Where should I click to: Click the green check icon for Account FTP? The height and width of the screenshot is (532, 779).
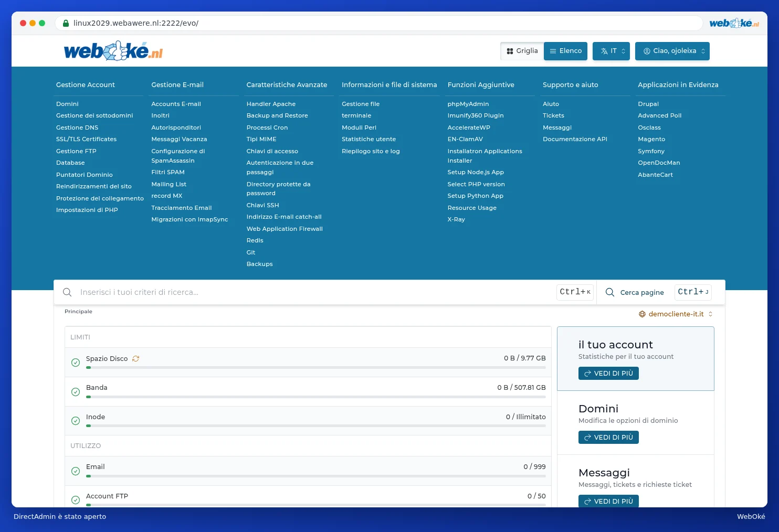(76, 500)
